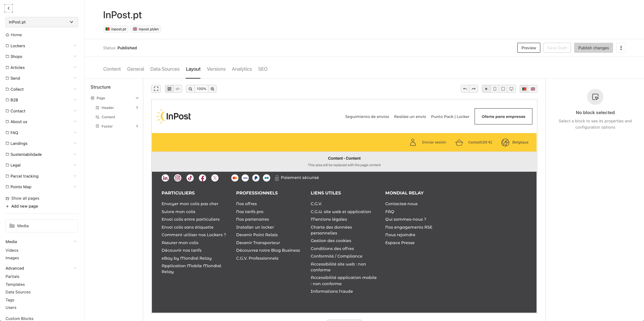Open the InPost.pt site selector dropdown
The image size is (644, 321).
[x=42, y=22]
